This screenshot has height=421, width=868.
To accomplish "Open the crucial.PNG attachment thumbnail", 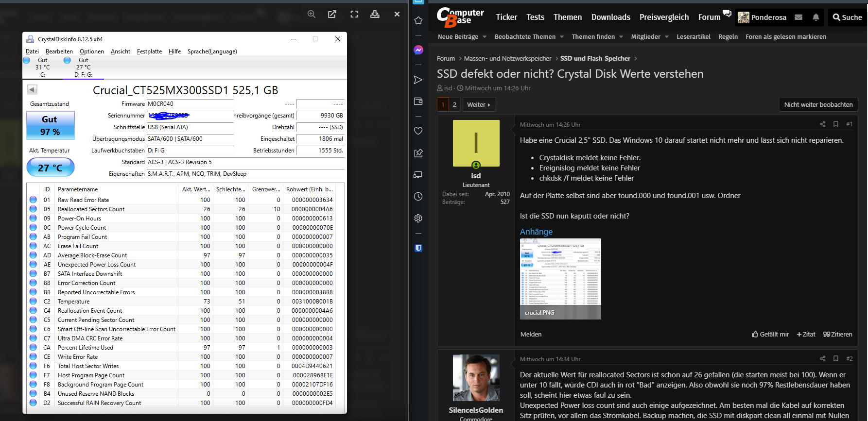I will point(560,279).
